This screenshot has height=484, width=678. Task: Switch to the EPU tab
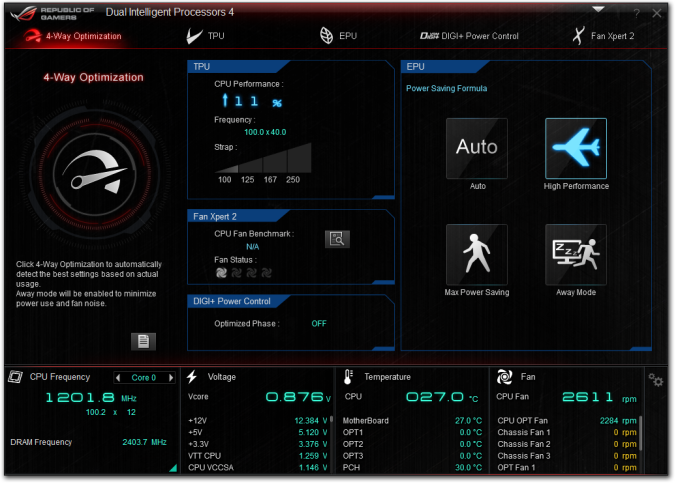pos(339,36)
